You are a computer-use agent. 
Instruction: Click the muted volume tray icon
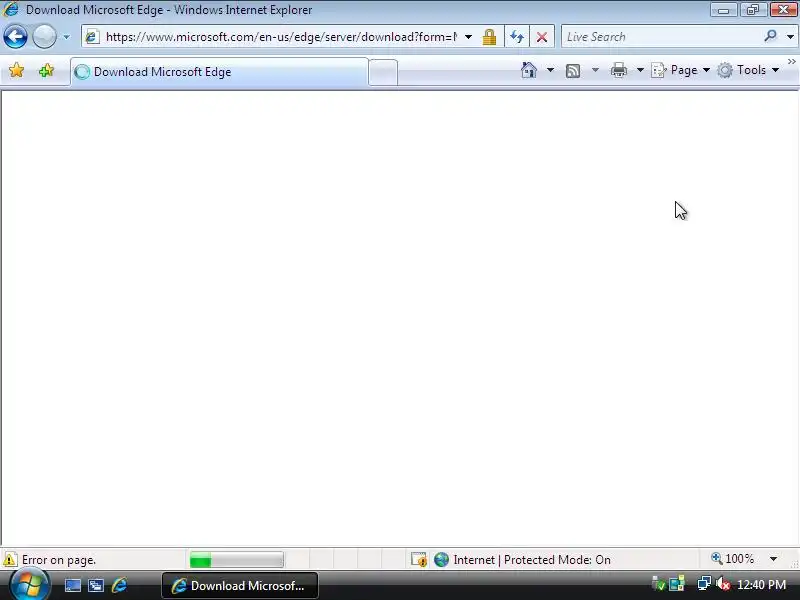(x=722, y=583)
